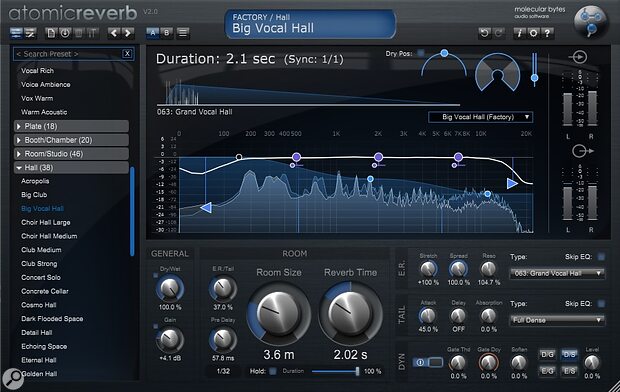Screen dimensions: 620x392
Task: Click the input meter arrow icon
Action: 578,57
